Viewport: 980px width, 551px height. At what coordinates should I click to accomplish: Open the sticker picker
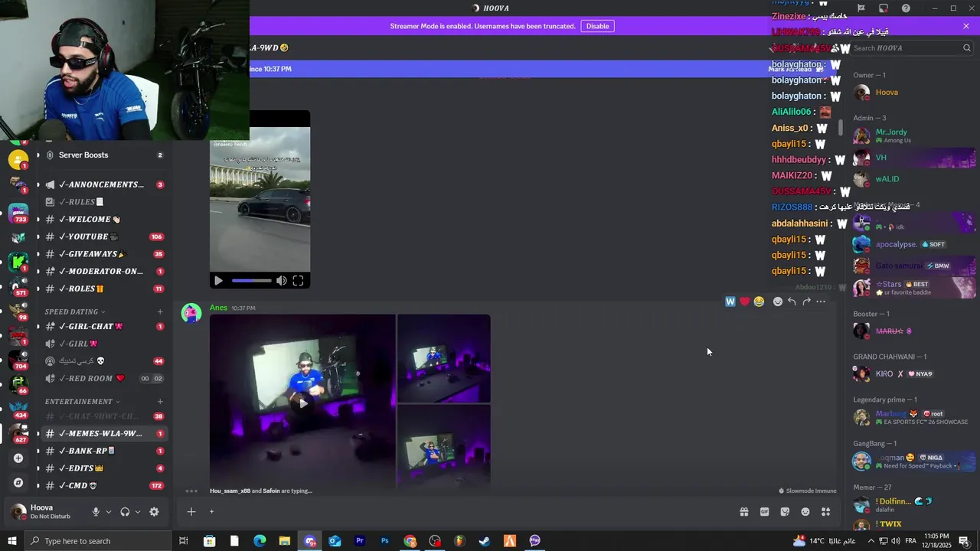click(785, 512)
